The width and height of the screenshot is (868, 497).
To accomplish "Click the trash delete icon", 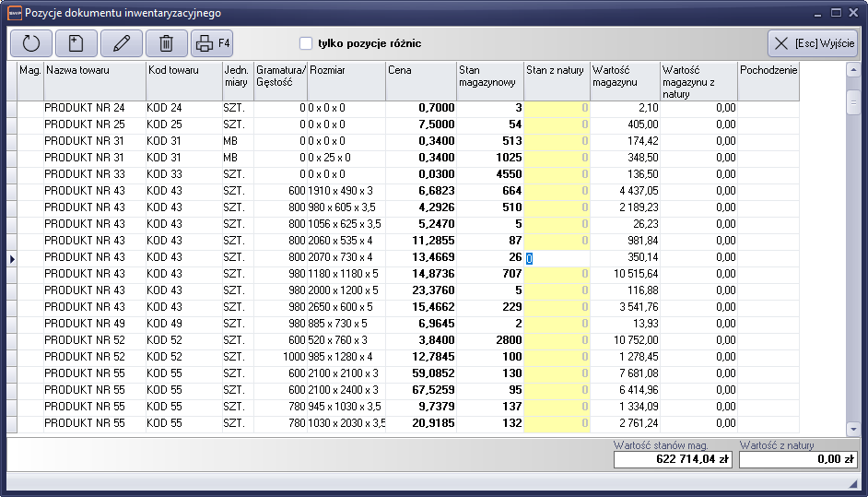I will pyautogui.click(x=166, y=43).
